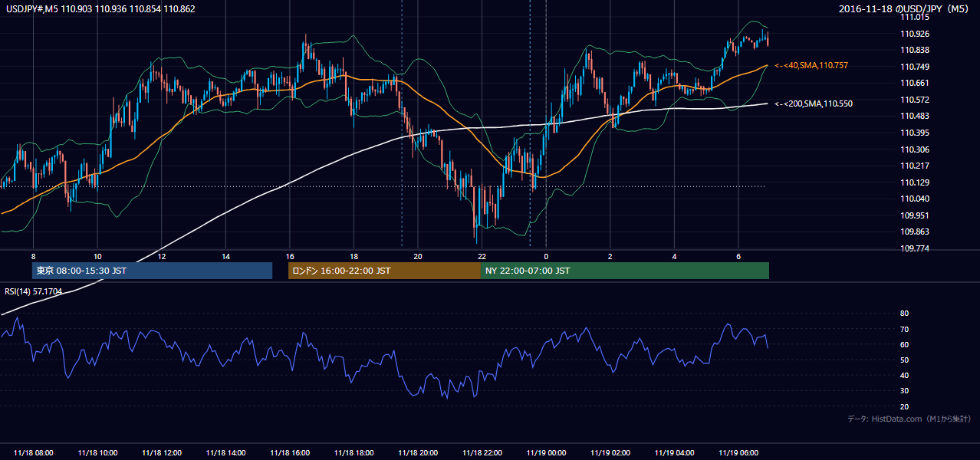
Task: Click hour label 0 under the price chart
Action: pyautogui.click(x=546, y=256)
